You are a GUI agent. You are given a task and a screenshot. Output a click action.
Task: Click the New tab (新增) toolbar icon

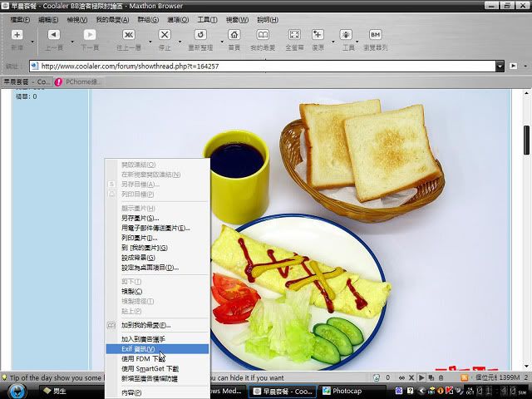tap(17, 36)
